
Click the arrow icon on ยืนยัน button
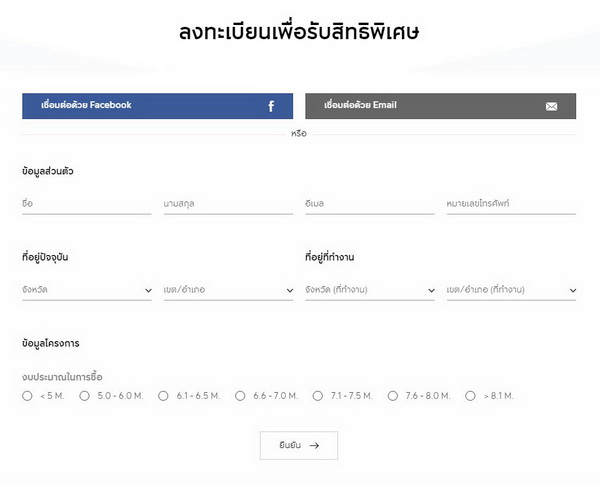tap(314, 446)
